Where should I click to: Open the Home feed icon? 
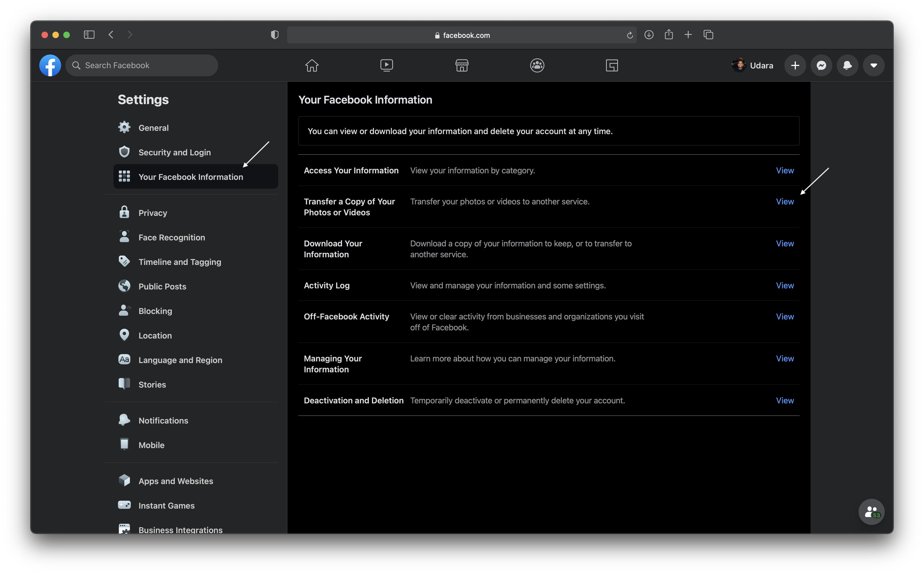tap(312, 65)
